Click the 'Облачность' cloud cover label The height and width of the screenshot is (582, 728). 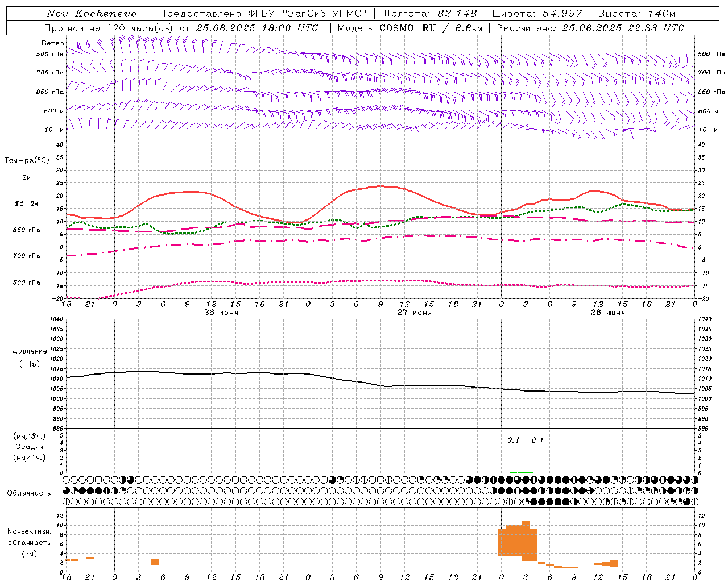point(29,493)
